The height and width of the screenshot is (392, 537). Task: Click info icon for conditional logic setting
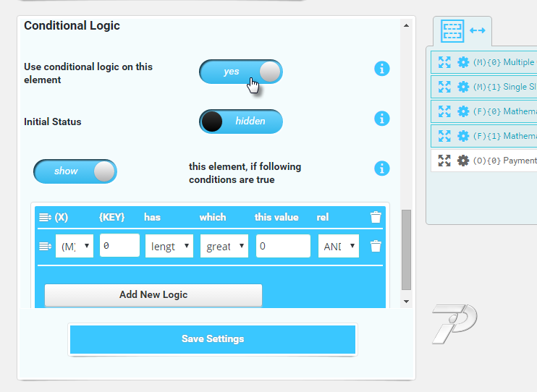pyautogui.click(x=382, y=69)
